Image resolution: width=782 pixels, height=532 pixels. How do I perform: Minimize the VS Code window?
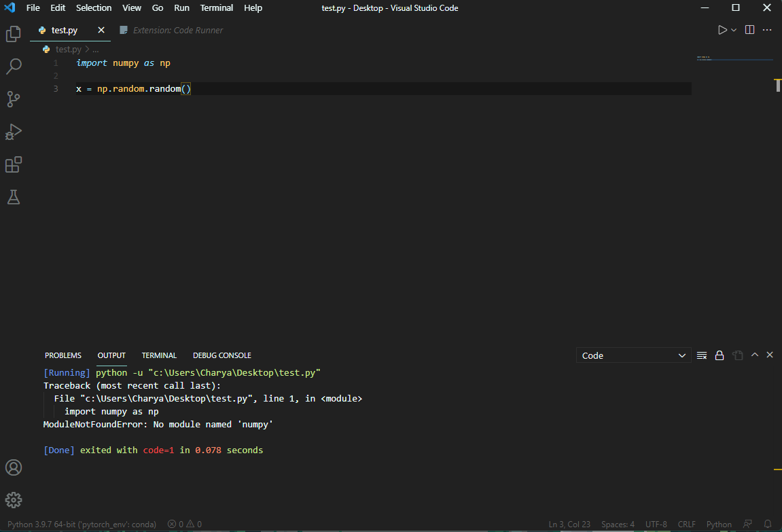[x=705, y=7]
